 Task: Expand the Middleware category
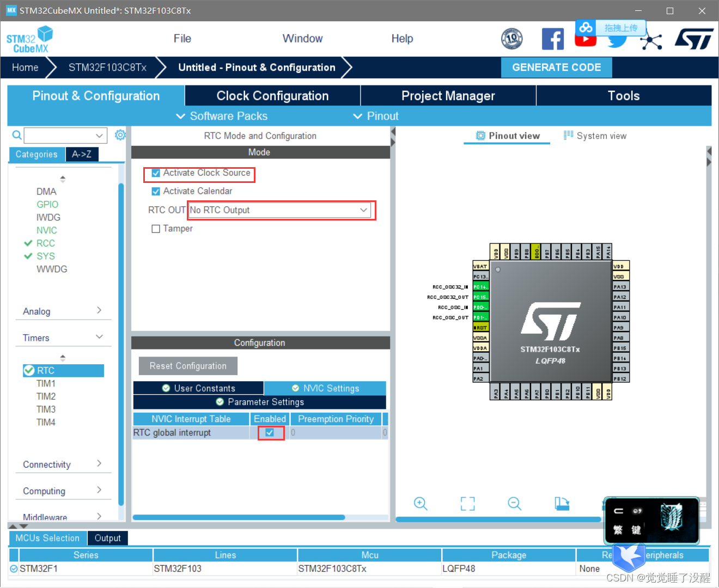pyautogui.click(x=63, y=516)
